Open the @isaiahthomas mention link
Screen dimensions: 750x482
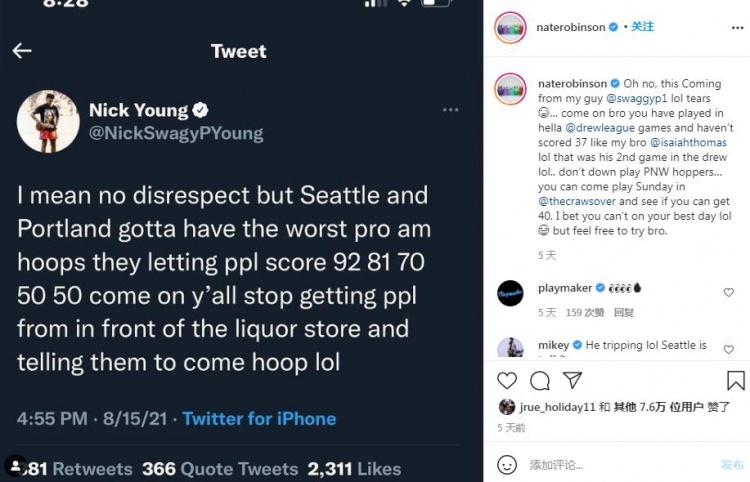click(688, 142)
